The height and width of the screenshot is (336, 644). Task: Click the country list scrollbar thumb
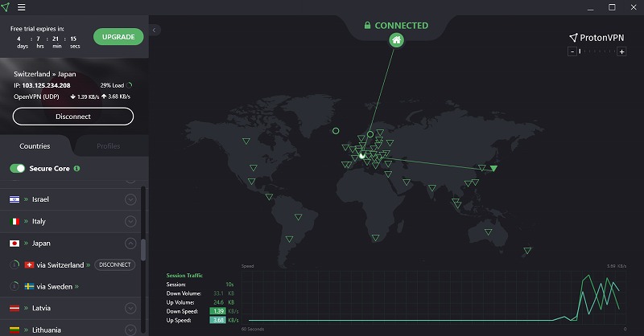pos(143,250)
